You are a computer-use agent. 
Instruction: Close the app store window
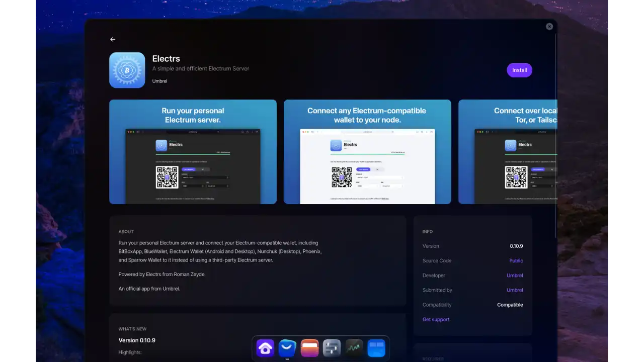click(x=549, y=27)
